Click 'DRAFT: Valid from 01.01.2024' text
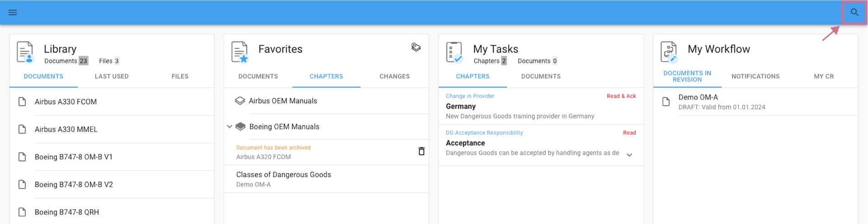Screen dimensions: 868x224 722,107
